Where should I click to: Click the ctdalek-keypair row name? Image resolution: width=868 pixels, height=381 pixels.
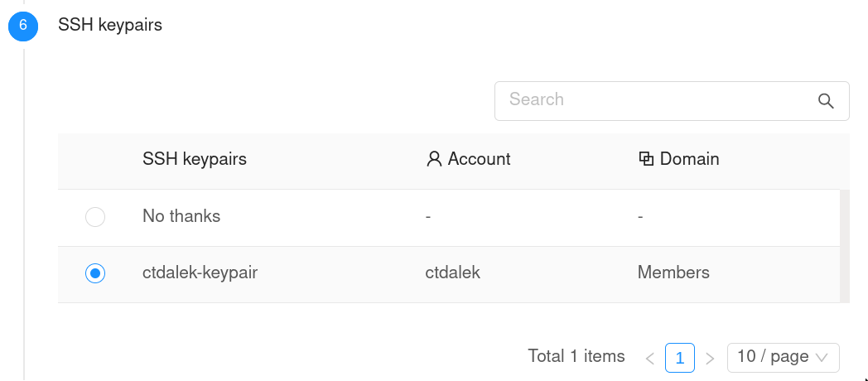[200, 272]
